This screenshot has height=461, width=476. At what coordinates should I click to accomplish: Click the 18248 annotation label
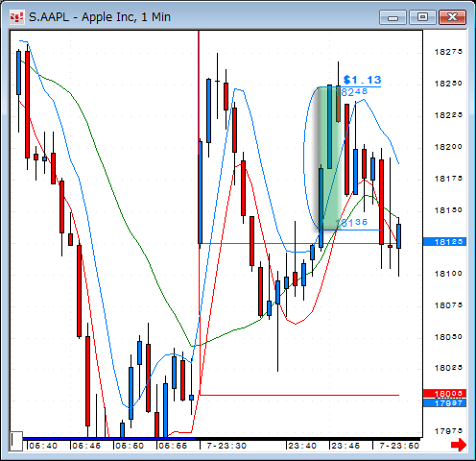click(x=353, y=92)
